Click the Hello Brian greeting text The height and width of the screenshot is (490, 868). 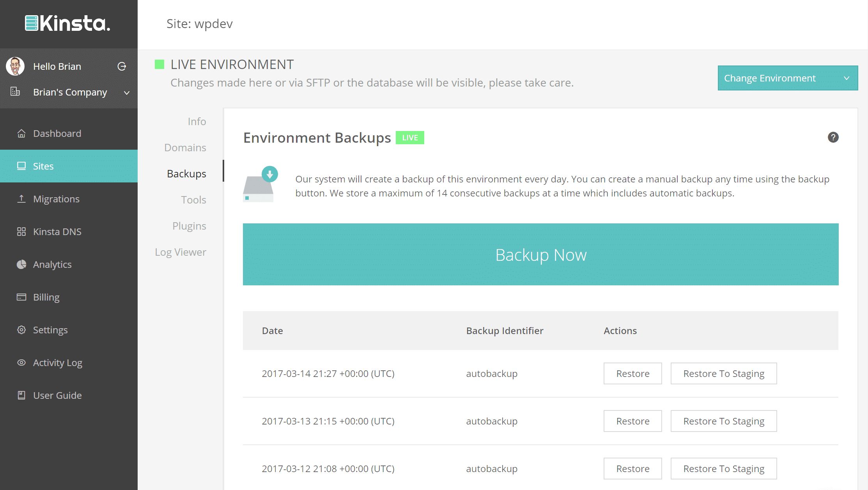tap(57, 66)
